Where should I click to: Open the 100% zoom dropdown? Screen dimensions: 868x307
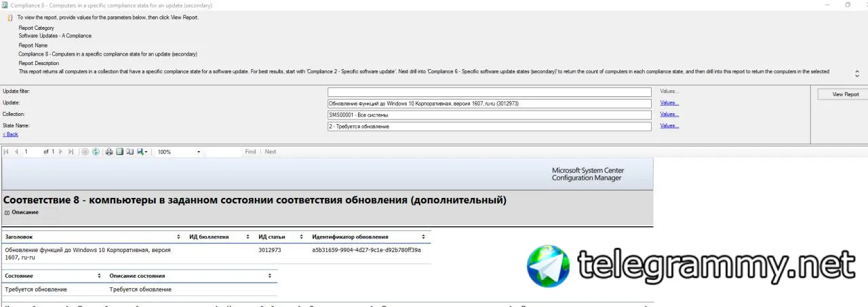tap(179, 152)
